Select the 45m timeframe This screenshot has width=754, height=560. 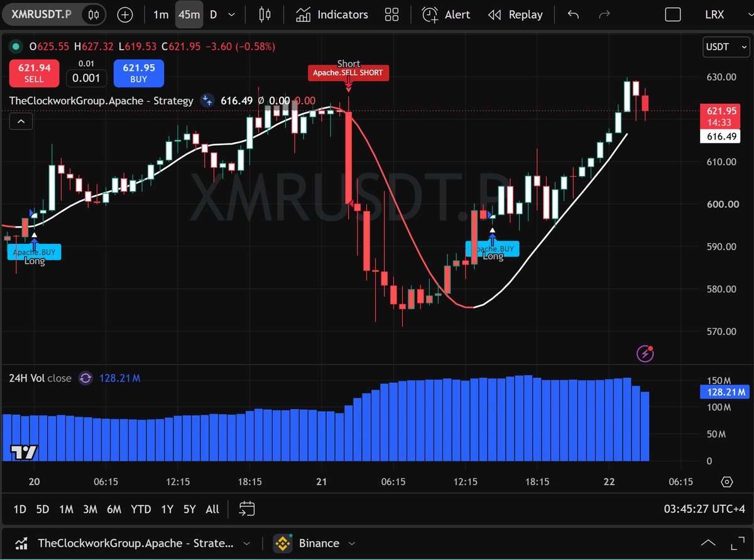[x=188, y=14]
